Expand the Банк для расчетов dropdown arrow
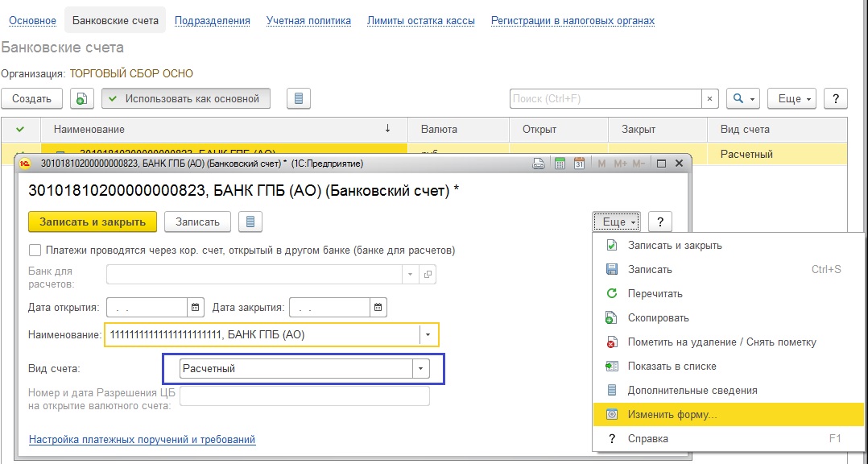Viewport: 868px width, 464px height. pyautogui.click(x=410, y=274)
